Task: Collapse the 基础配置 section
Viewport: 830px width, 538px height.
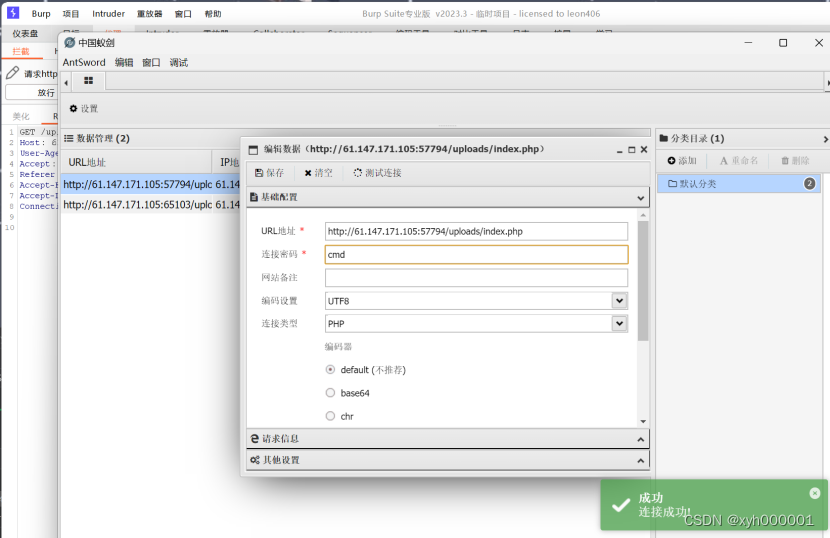Action: [x=640, y=198]
